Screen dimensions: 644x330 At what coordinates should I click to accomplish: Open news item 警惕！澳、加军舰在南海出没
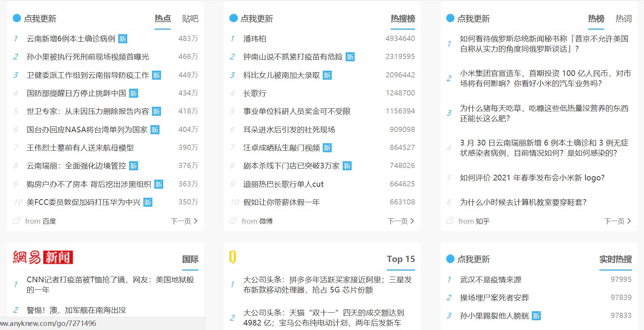click(x=76, y=310)
